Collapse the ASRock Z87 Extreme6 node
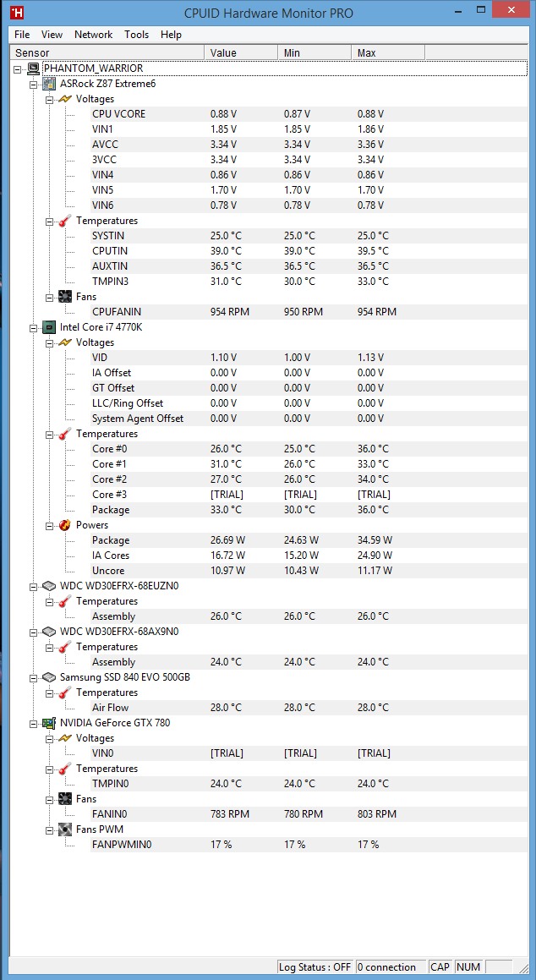 tap(33, 84)
